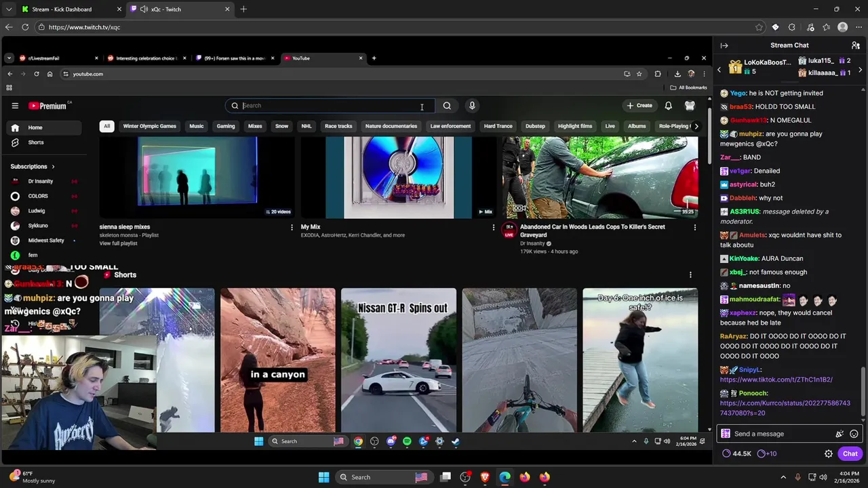Click Brave icon in Windows taskbar
The height and width of the screenshot is (488, 868).
pyautogui.click(x=485, y=477)
